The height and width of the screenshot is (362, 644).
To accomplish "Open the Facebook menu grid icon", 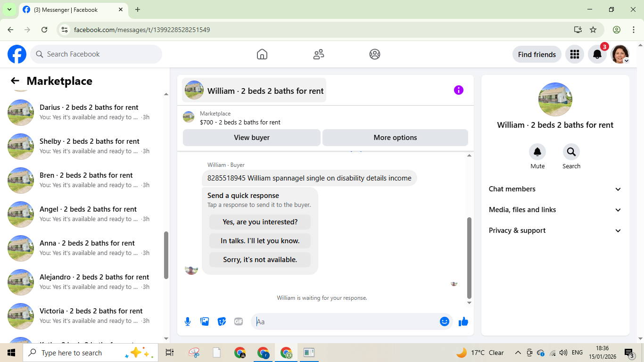I will [x=574, y=54].
